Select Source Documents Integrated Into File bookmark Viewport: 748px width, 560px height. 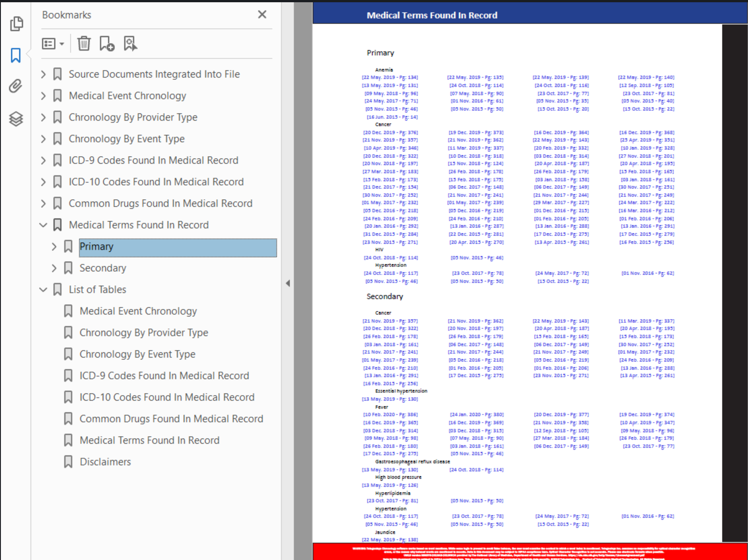(154, 74)
